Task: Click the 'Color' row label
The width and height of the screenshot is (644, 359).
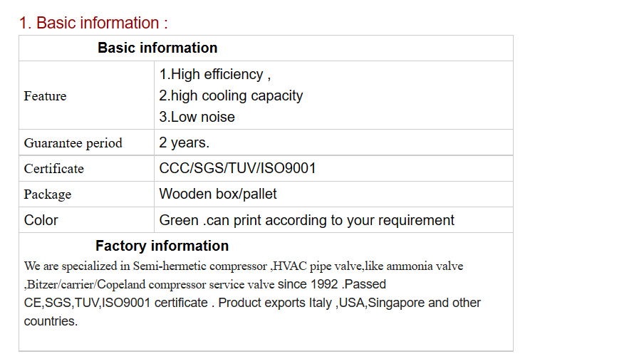Action: pyautogui.click(x=41, y=220)
